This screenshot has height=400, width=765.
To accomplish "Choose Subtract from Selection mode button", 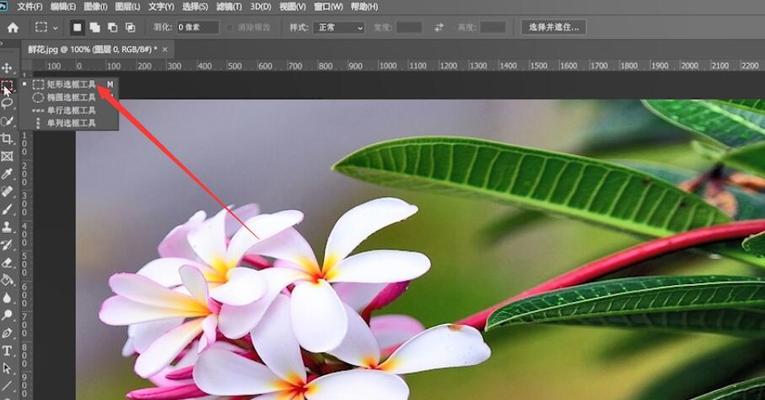I will [x=112, y=27].
